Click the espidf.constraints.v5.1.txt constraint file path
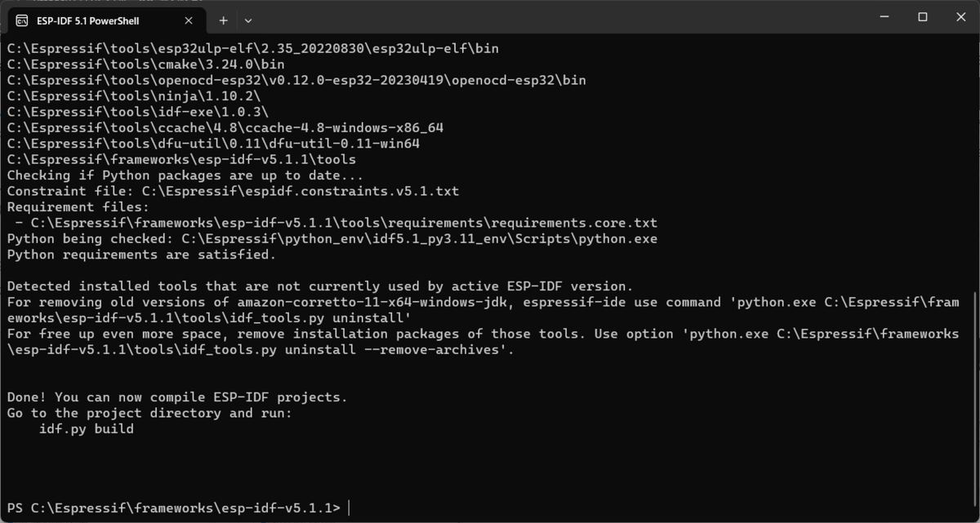980x523 pixels. pos(301,191)
